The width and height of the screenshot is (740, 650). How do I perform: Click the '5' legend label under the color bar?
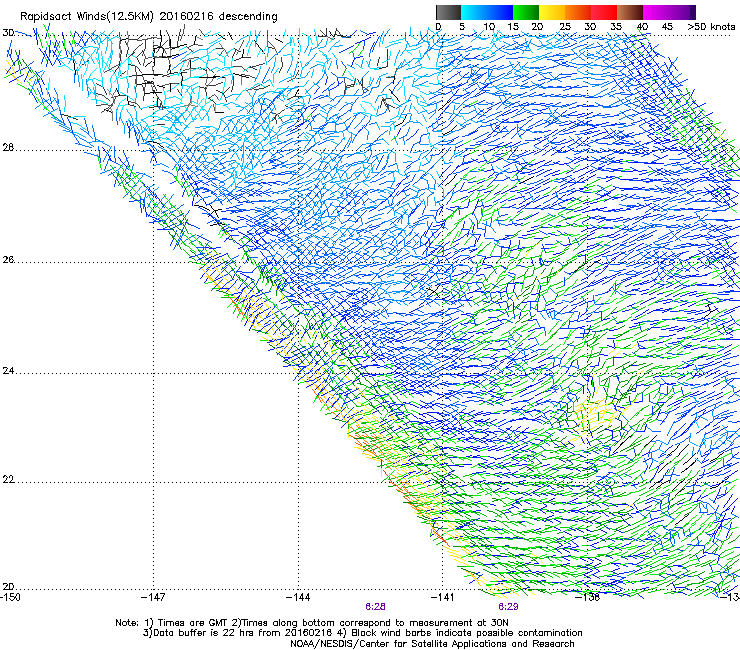click(462, 27)
